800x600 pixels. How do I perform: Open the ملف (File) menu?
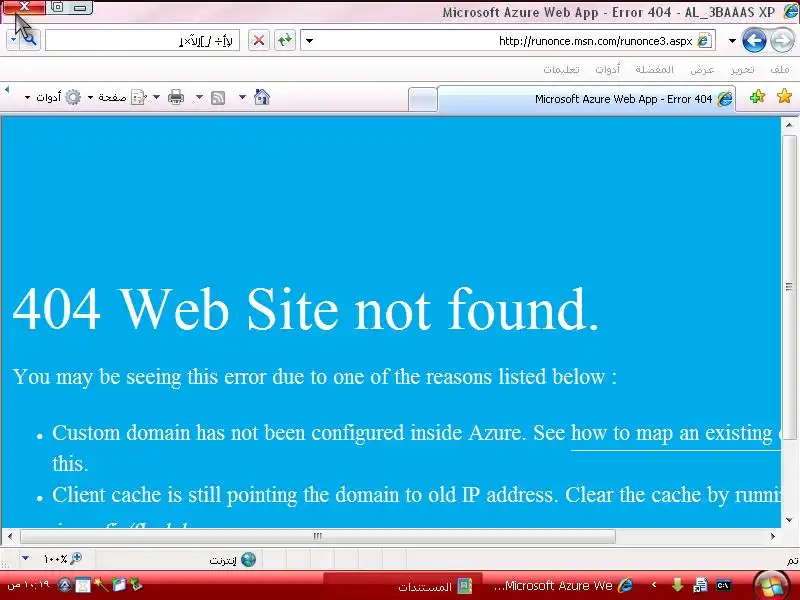point(780,69)
